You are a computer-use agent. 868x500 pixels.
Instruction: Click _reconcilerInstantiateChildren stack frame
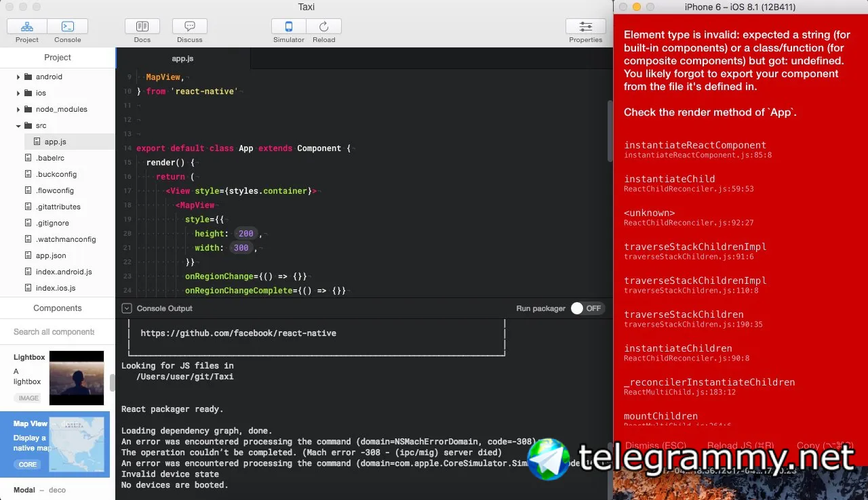(x=709, y=387)
